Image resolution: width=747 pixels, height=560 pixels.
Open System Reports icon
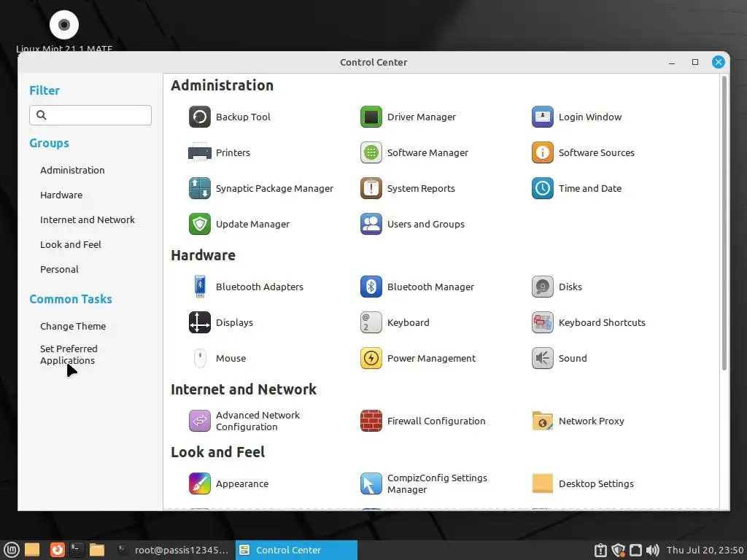point(371,189)
